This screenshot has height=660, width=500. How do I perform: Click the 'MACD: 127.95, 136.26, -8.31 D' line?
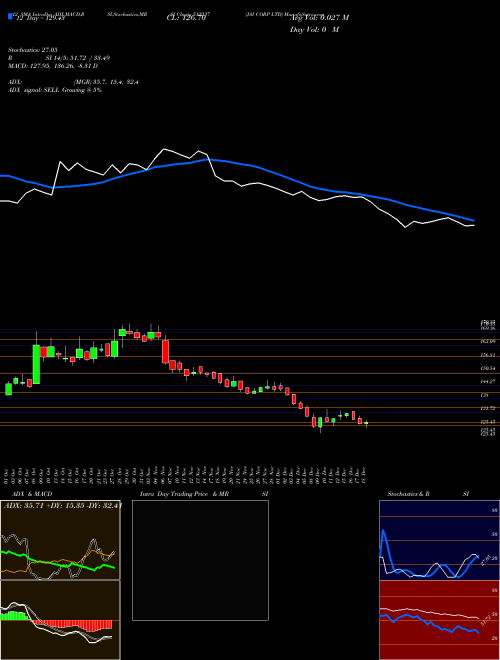click(53, 66)
